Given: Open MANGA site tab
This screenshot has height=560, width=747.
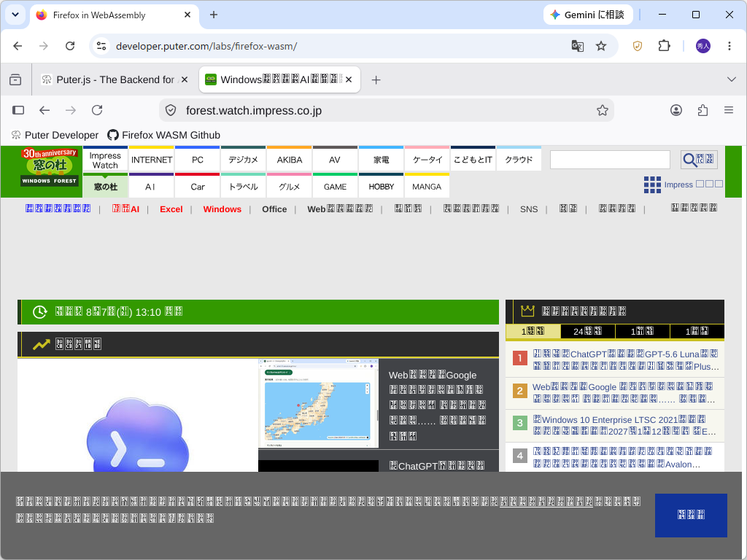Looking at the screenshot, I should [x=427, y=186].
